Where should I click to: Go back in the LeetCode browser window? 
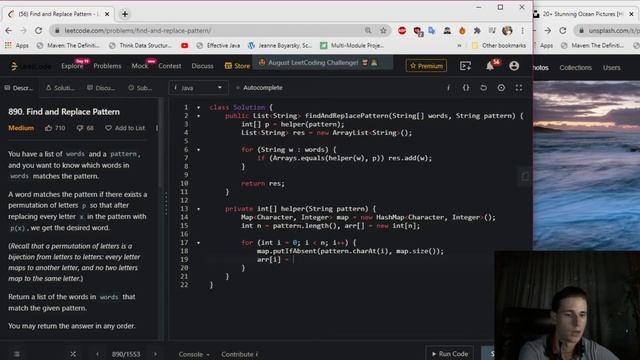[9, 31]
